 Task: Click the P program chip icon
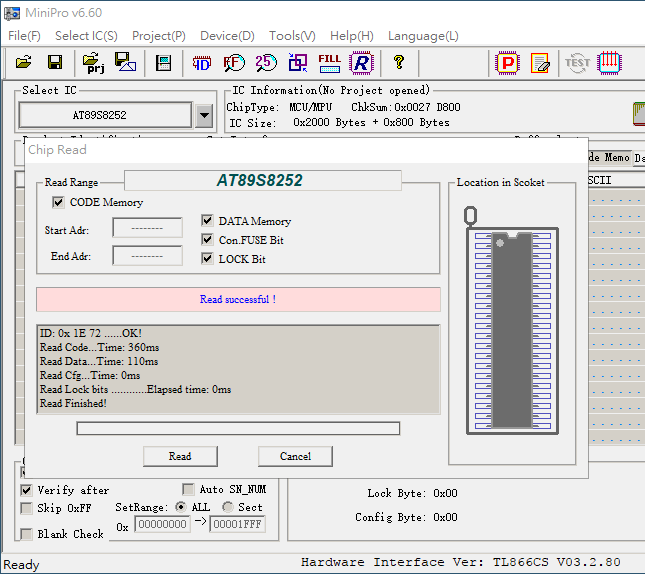pos(508,63)
